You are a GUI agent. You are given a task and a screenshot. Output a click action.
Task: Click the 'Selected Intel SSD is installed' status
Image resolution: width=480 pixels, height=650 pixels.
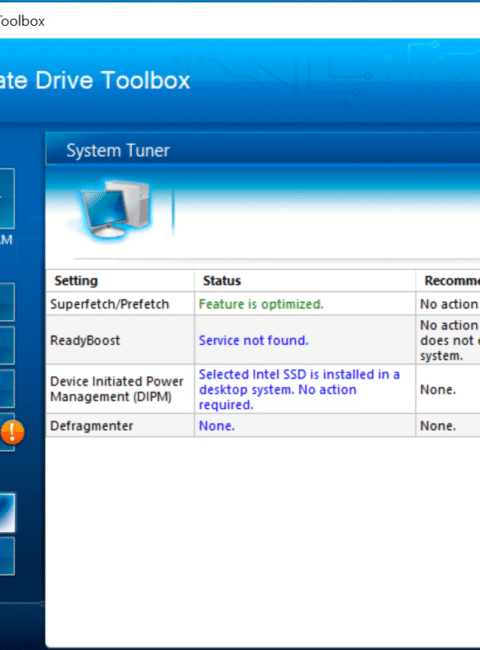pos(299,389)
